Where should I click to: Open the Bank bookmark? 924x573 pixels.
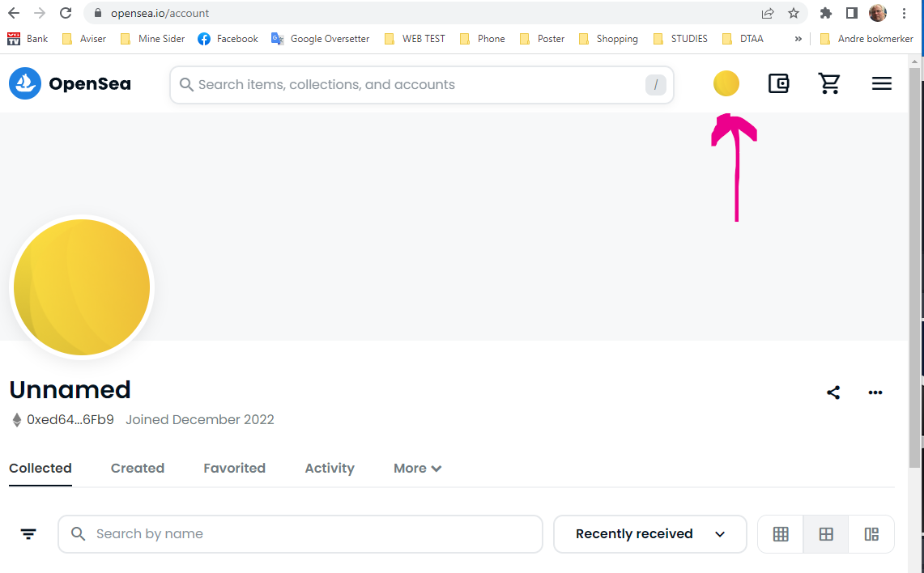(28, 39)
